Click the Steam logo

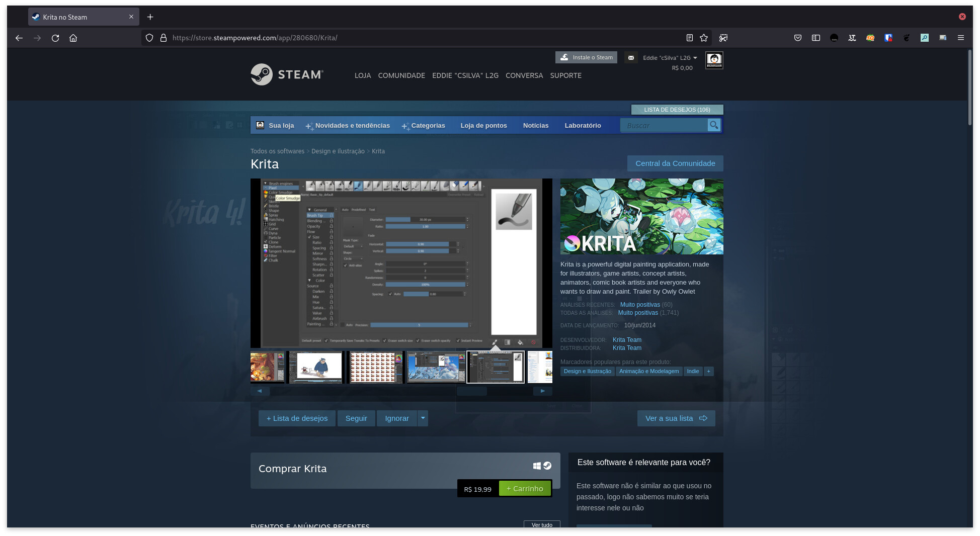click(x=287, y=74)
